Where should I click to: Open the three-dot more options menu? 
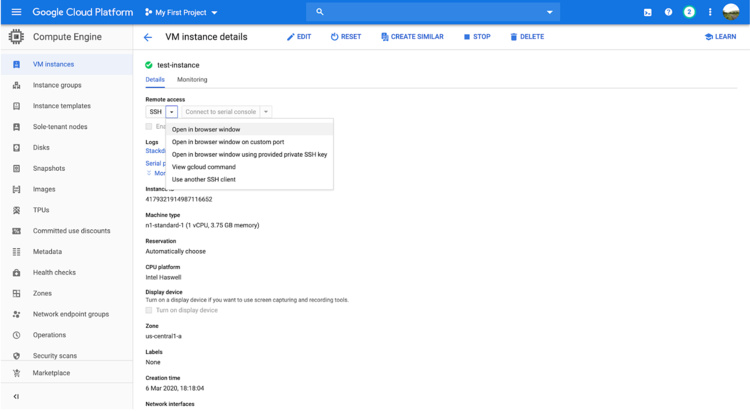(x=710, y=12)
